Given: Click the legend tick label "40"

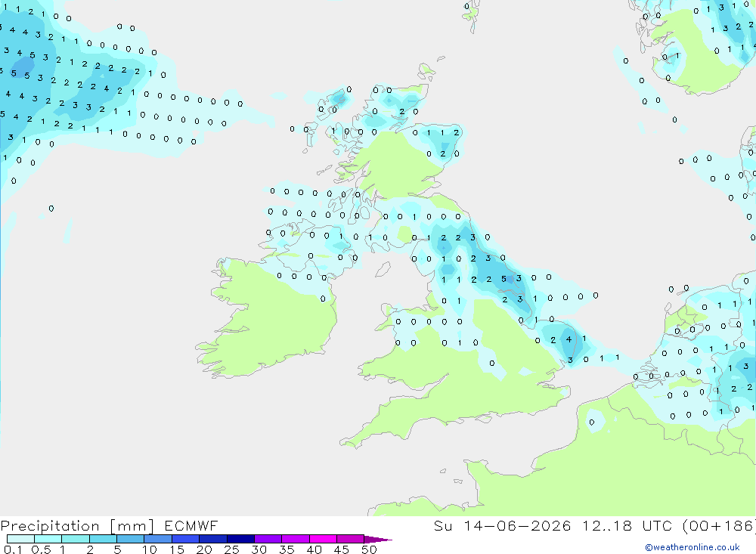Looking at the screenshot, I should tap(314, 549).
